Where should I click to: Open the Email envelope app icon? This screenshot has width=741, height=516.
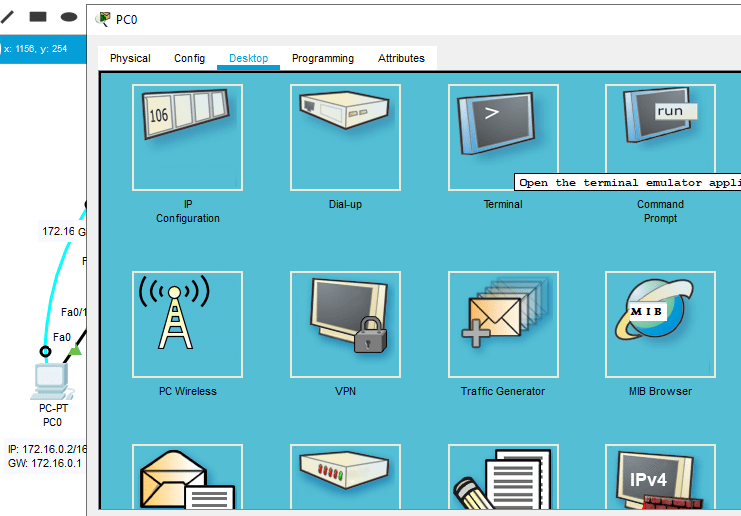point(188,476)
